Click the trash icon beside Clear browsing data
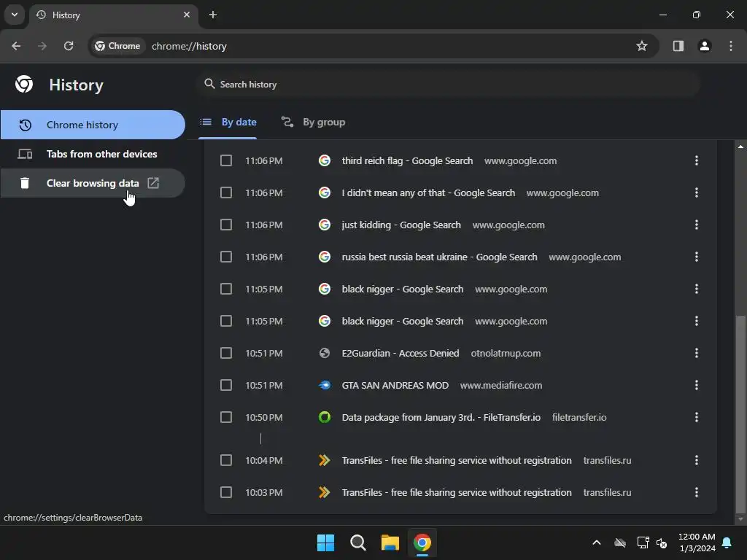Viewport: 747px width, 560px height. tap(25, 183)
